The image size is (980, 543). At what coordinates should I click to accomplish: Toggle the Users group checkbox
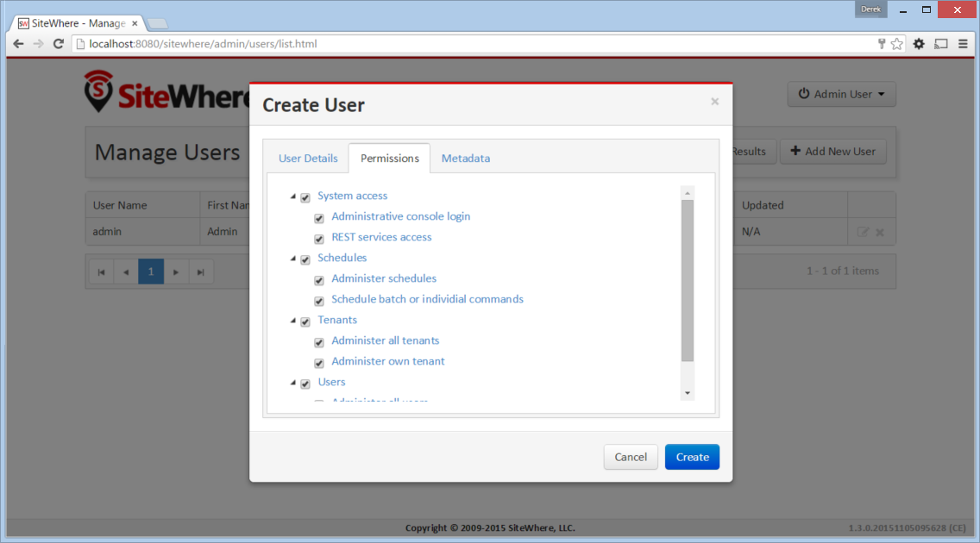point(305,384)
